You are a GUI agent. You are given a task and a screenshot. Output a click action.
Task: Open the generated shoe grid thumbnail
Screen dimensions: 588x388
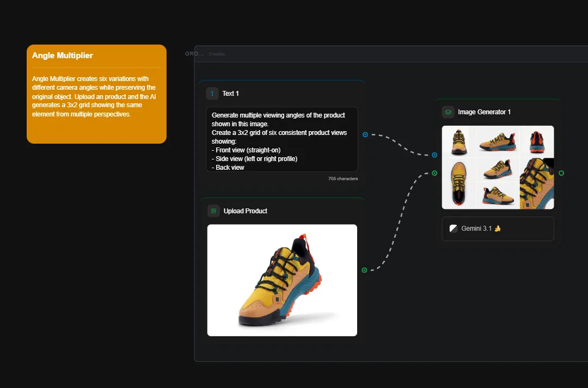(498, 168)
